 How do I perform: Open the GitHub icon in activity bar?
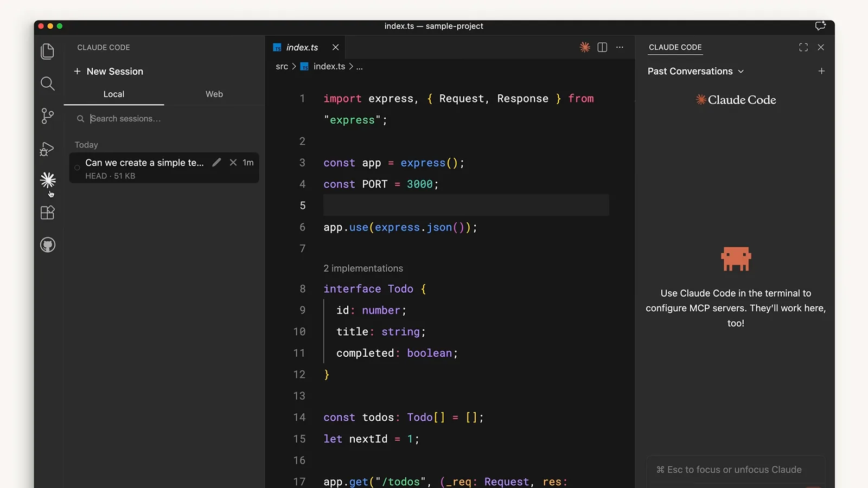(48, 245)
